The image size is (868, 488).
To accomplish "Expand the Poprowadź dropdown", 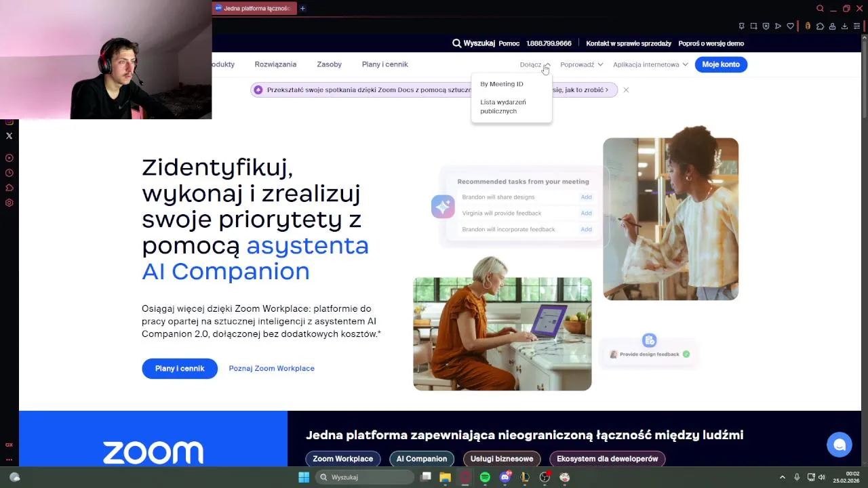I will click(581, 64).
